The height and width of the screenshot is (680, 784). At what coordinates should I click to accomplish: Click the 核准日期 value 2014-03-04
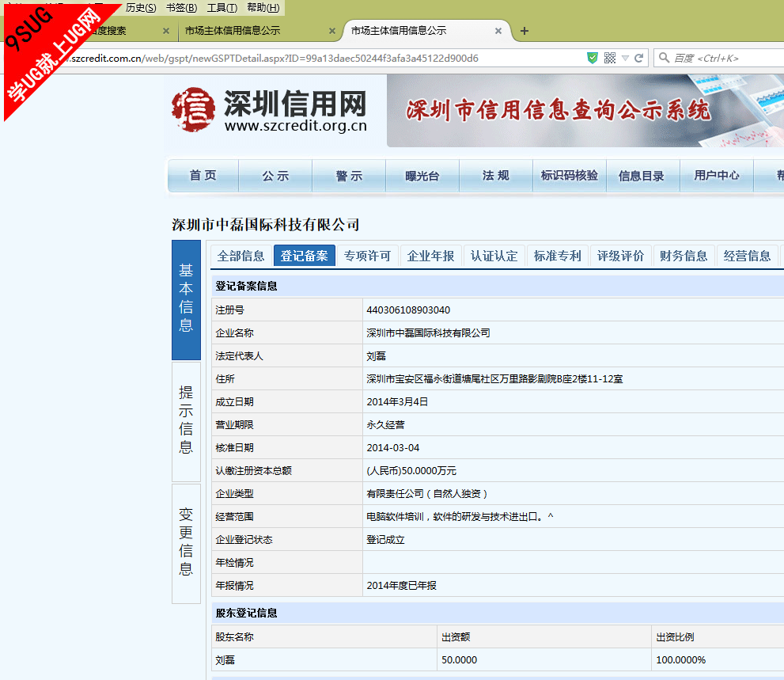point(393,448)
